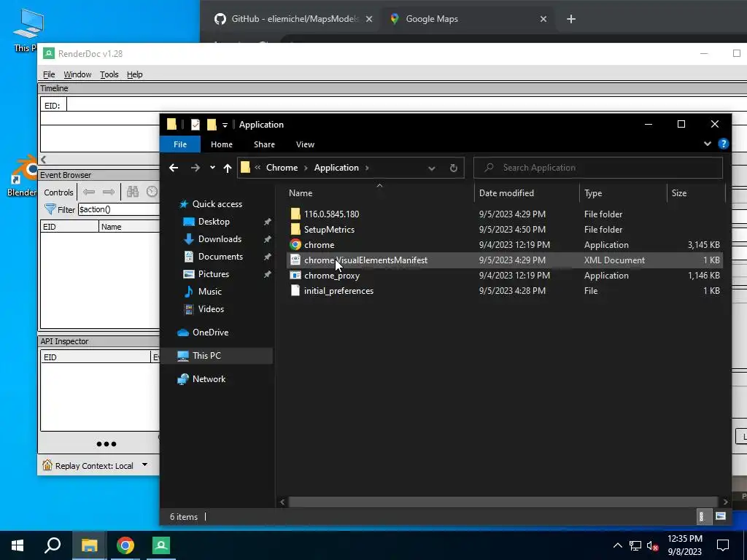Switch to large icons view layout
This screenshot has height=560, width=747.
[x=720, y=516]
